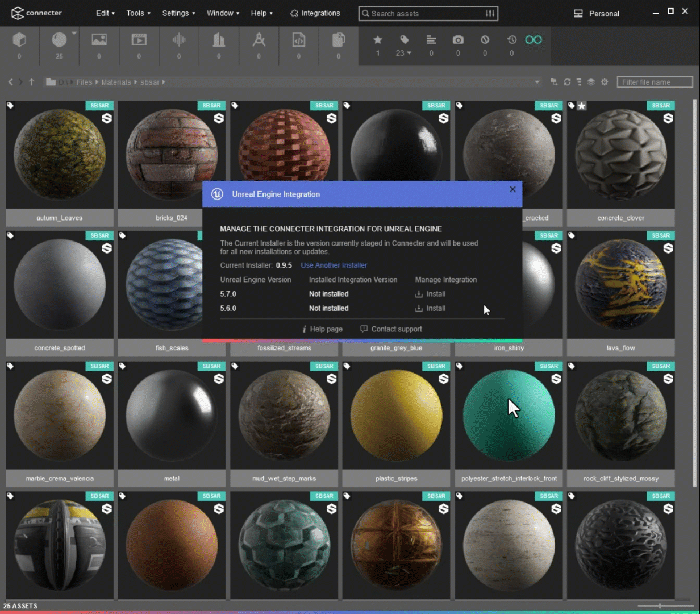Screen dimensions: 700x614
Task: Select the buildings asset type filter
Action: coord(219,39)
